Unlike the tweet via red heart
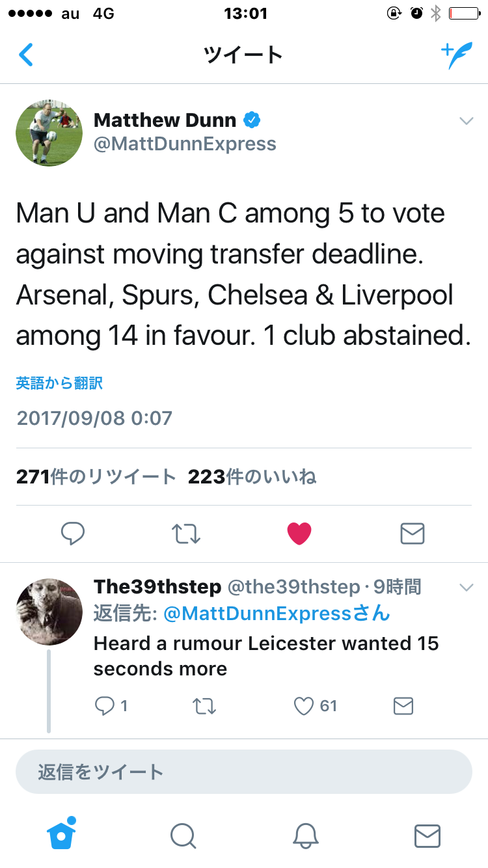 (299, 534)
